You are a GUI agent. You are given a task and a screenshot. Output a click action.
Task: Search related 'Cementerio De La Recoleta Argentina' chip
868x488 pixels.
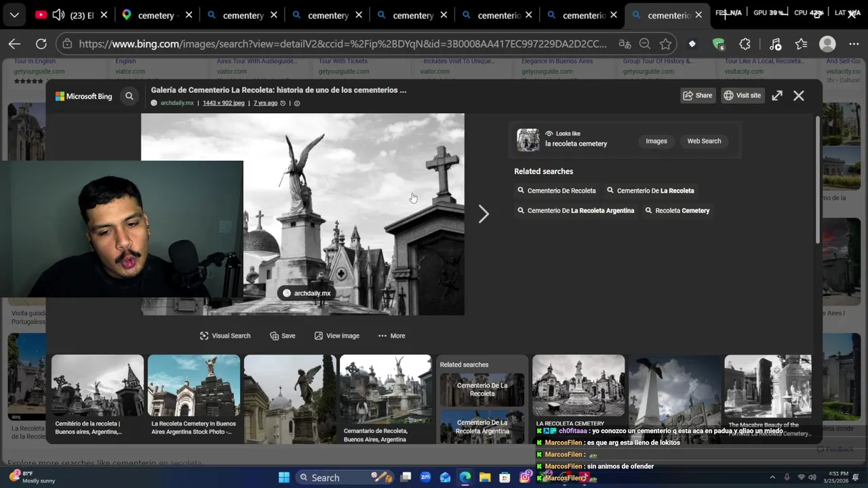tap(576, 210)
